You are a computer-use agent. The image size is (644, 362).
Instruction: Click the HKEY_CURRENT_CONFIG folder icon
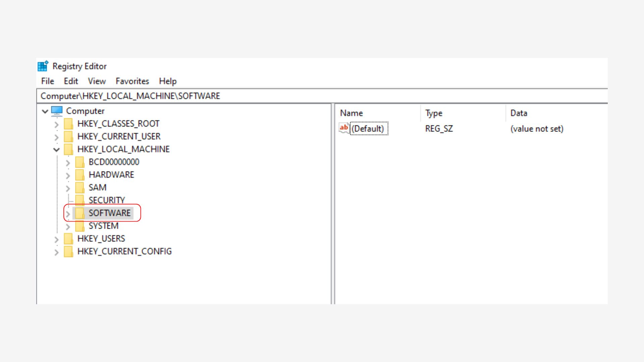(68, 251)
